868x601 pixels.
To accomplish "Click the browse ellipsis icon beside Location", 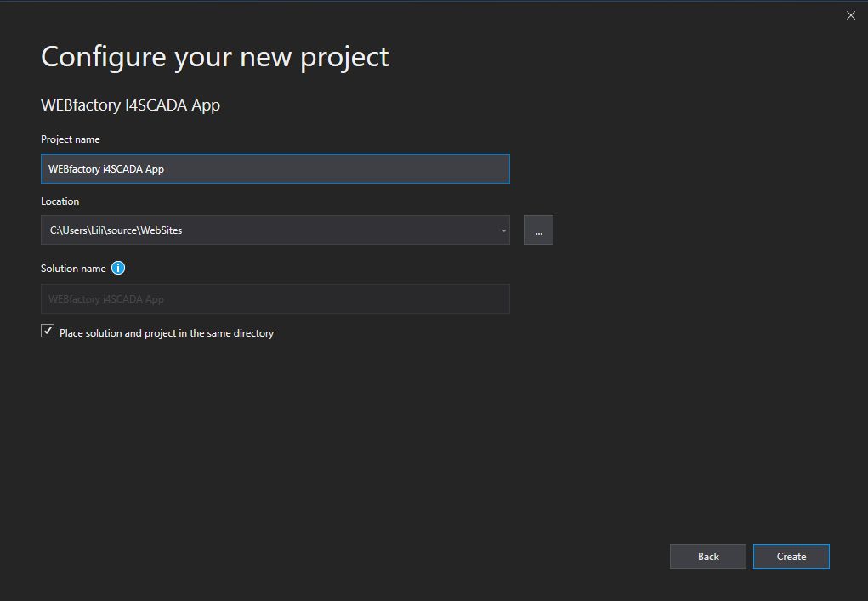I will [538, 230].
